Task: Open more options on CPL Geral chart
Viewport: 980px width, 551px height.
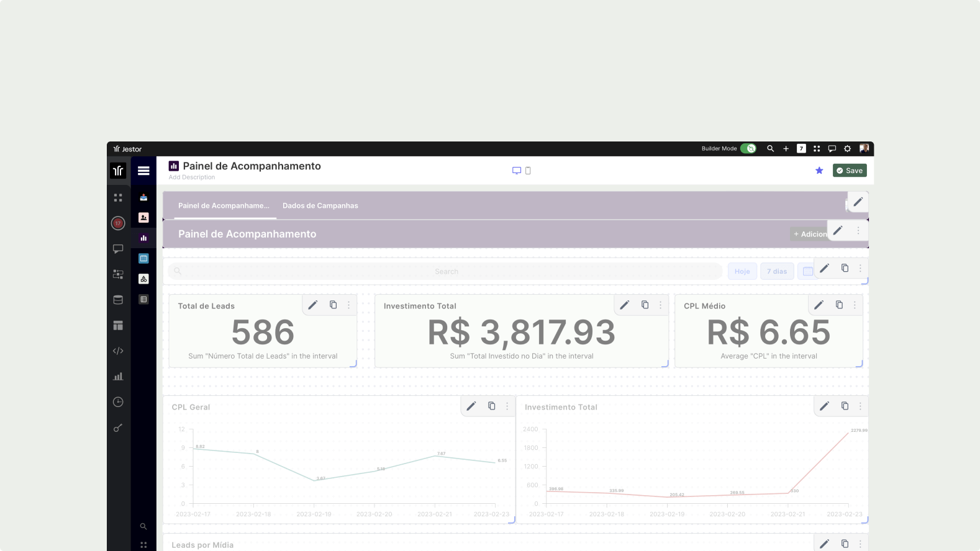Action: coord(507,406)
